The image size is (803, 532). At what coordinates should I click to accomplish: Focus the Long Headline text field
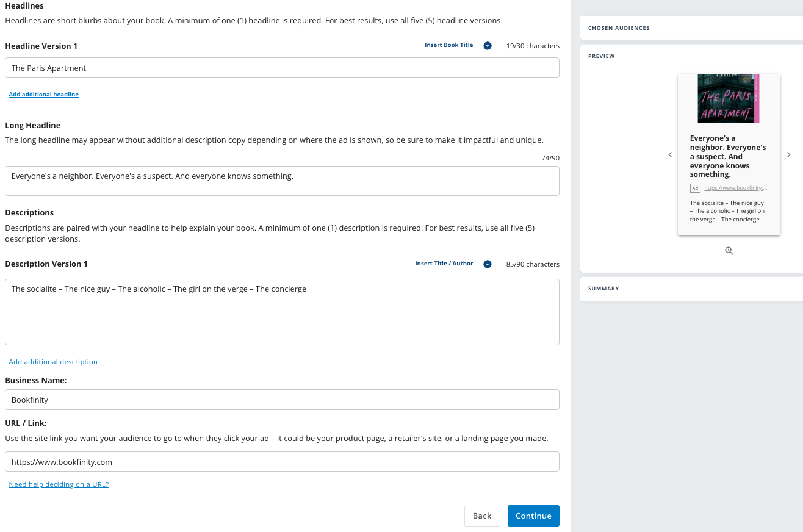point(282,181)
